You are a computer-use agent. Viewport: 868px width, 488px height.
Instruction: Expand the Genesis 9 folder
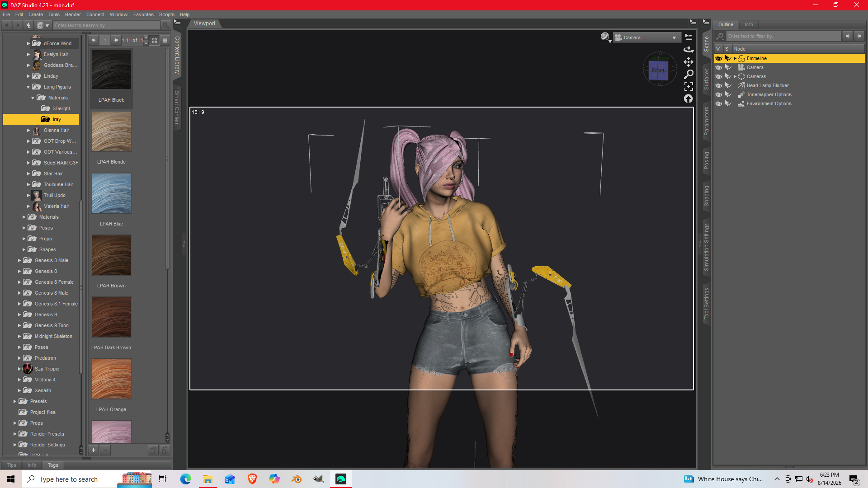(19, 314)
